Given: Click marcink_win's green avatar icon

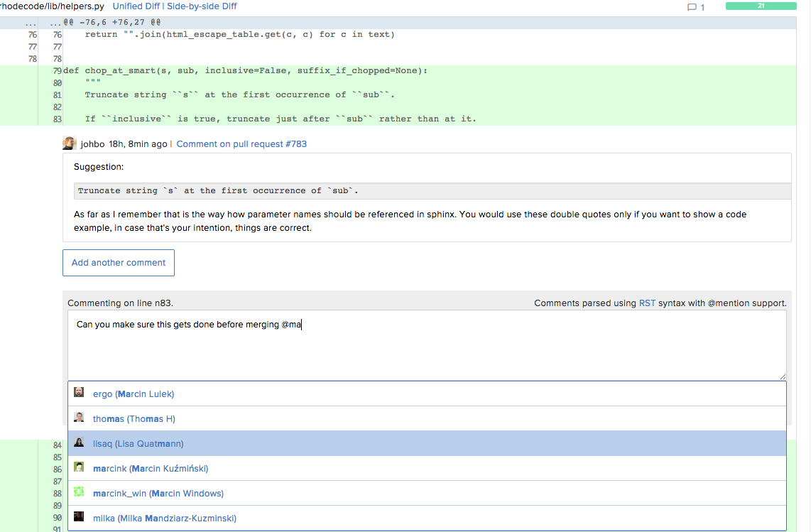Looking at the screenshot, I should (79, 492).
